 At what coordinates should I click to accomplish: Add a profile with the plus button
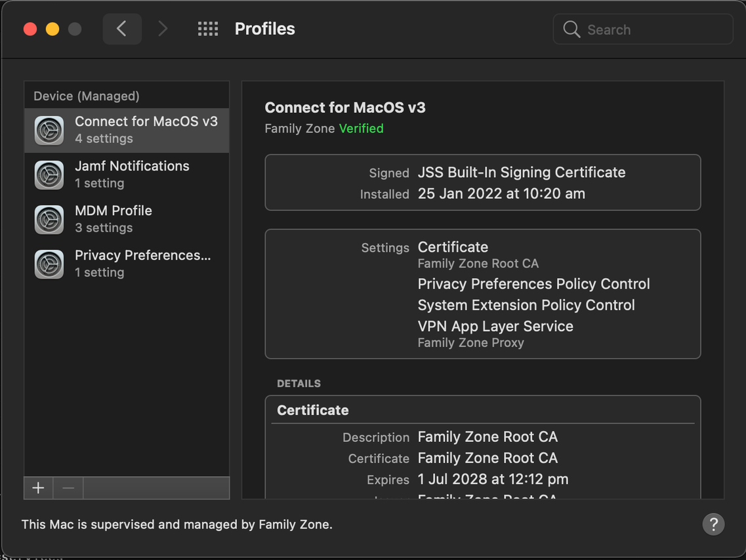[x=39, y=488]
